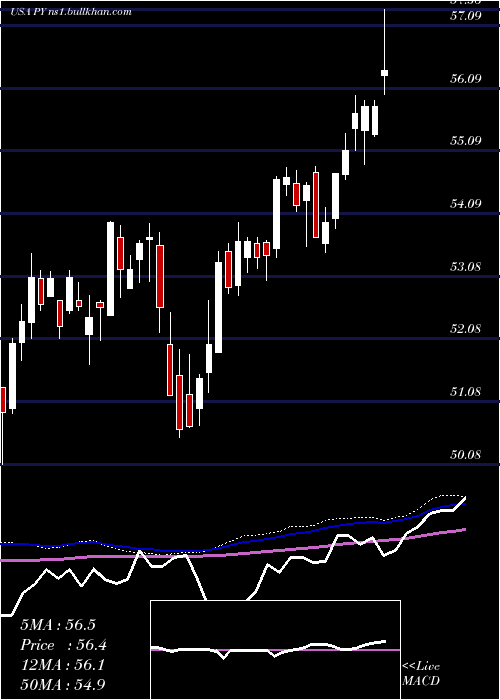Click the USA PY ns1.bullkhan.com title text
Screen dimensions: 500x700
(x=71, y=12)
